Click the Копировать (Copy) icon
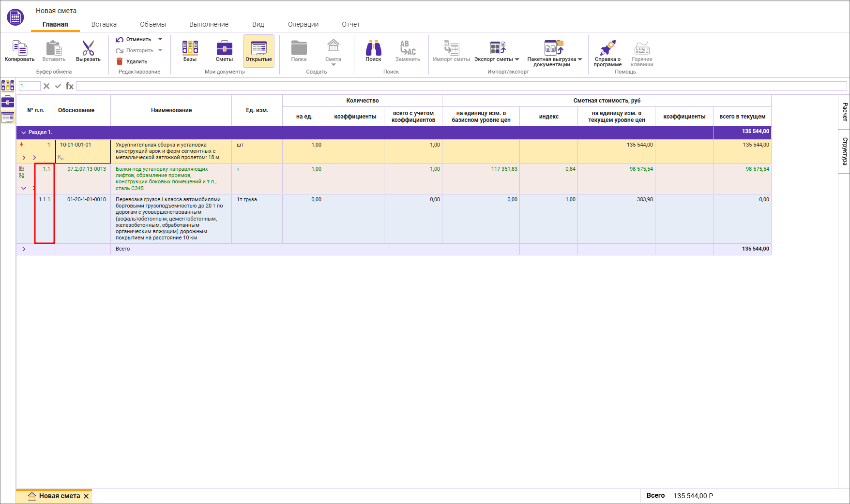The image size is (850, 504). [19, 48]
